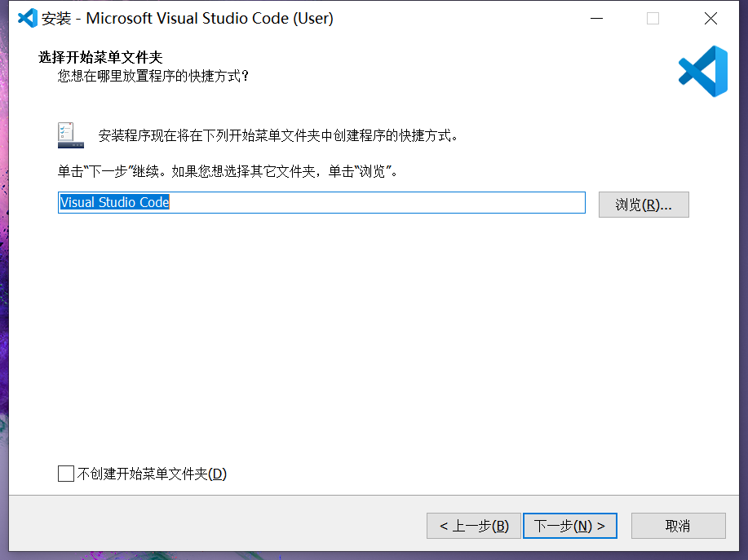Viewport: 748px width, 560px height.
Task: Enable the 不创建开始菜单文件夹 checkbox
Action: pyautogui.click(x=65, y=473)
